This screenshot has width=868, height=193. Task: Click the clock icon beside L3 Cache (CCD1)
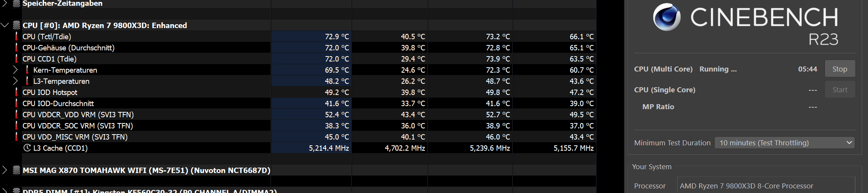(x=27, y=148)
